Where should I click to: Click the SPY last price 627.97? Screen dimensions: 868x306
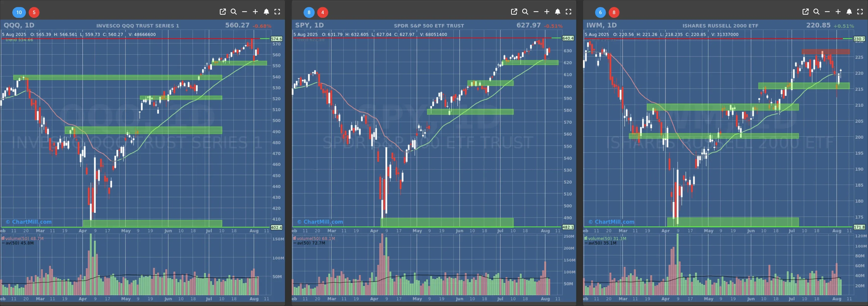[x=528, y=25]
